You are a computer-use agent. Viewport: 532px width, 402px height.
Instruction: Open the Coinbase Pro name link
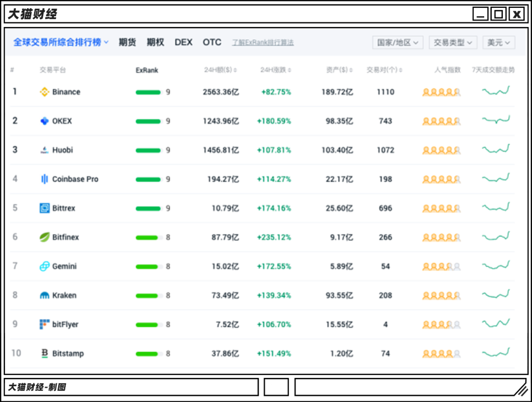click(x=75, y=179)
